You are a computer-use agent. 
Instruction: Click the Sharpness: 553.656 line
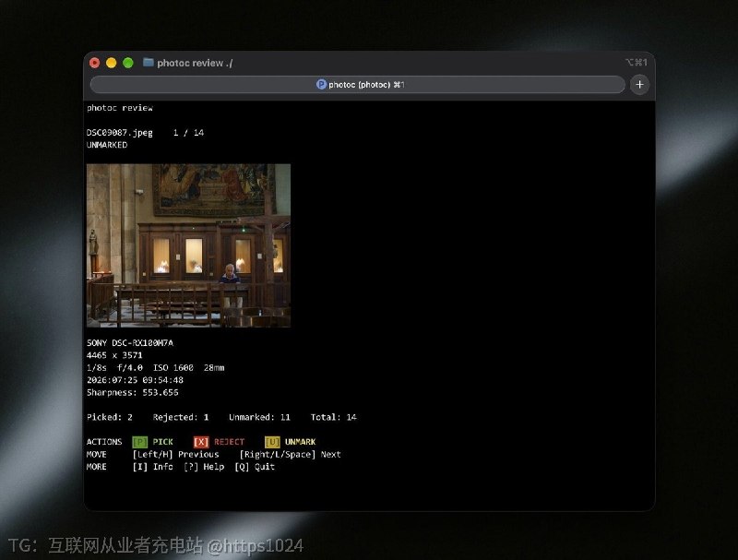pos(132,392)
